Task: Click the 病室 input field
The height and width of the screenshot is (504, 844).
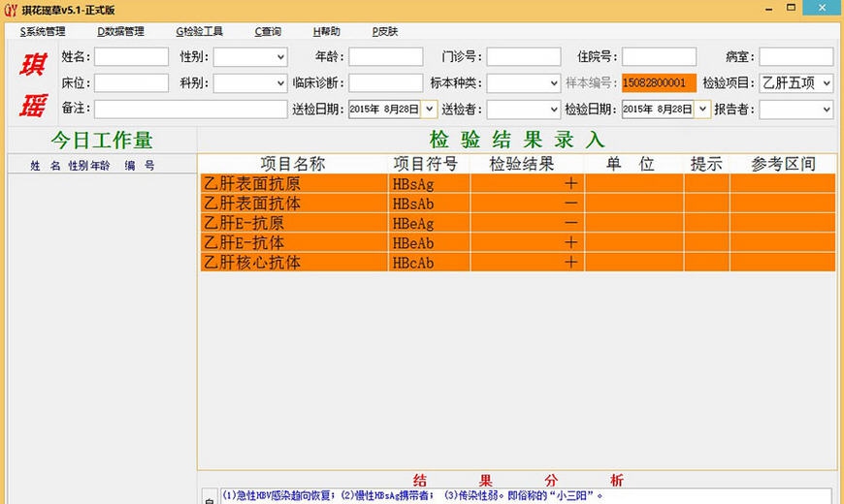Action: click(x=796, y=56)
